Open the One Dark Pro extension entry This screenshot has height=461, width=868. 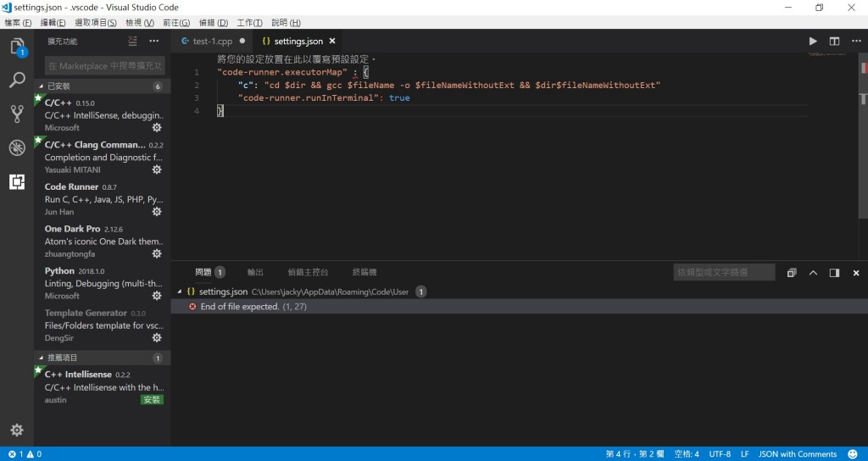(x=103, y=241)
